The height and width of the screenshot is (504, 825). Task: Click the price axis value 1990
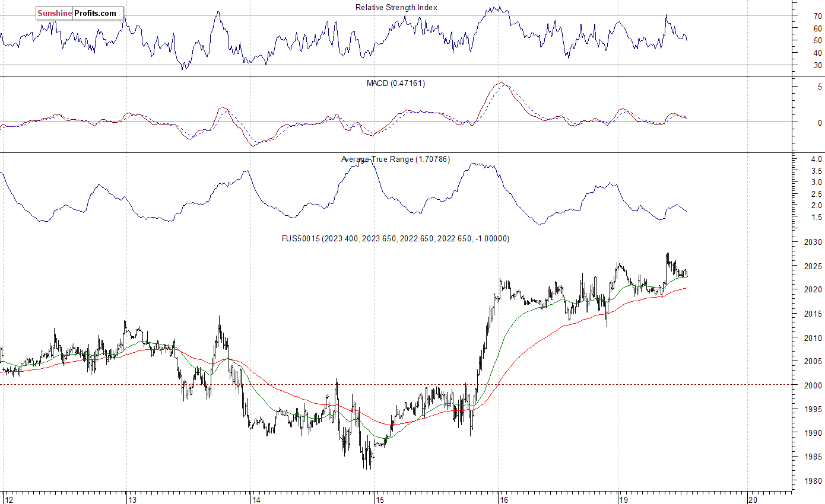click(814, 433)
